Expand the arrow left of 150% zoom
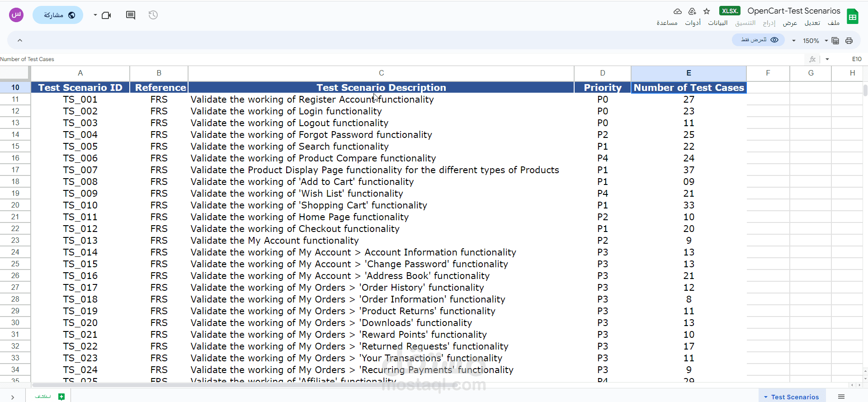Screen dimensions: 868x402 point(794,41)
